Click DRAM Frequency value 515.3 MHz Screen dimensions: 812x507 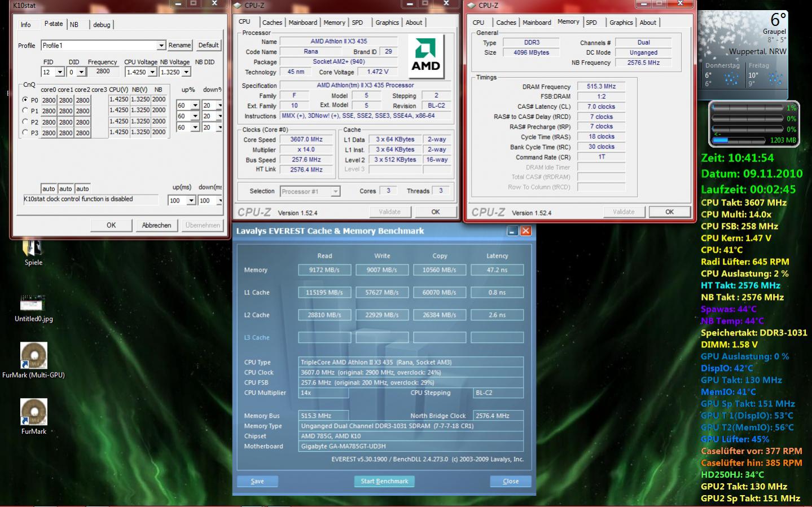pos(601,87)
